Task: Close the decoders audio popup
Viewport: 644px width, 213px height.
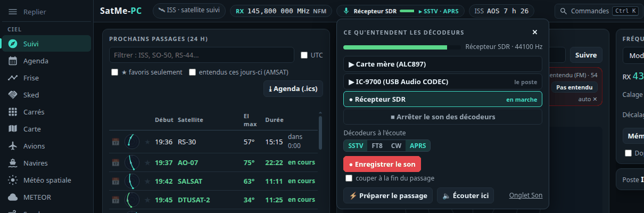Action: tap(535, 32)
